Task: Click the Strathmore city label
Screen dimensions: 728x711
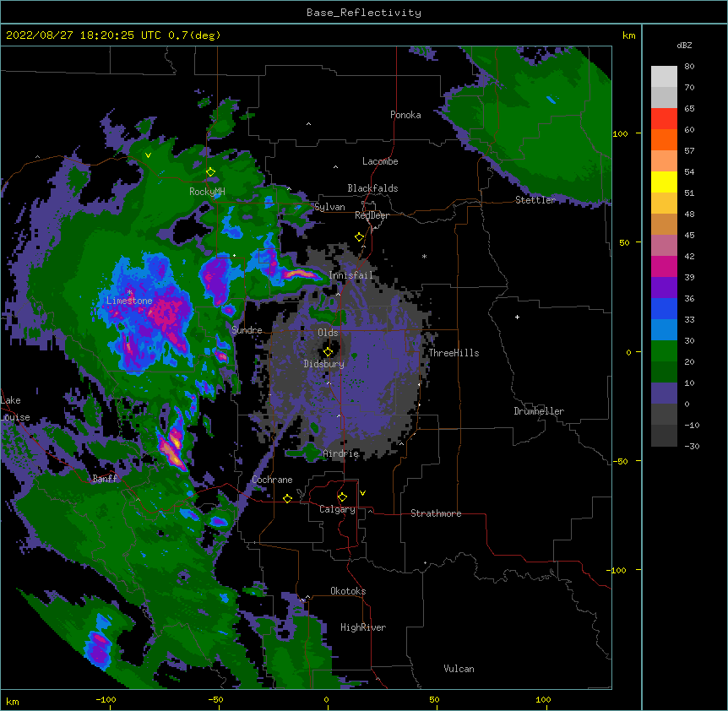Action: 436,513
